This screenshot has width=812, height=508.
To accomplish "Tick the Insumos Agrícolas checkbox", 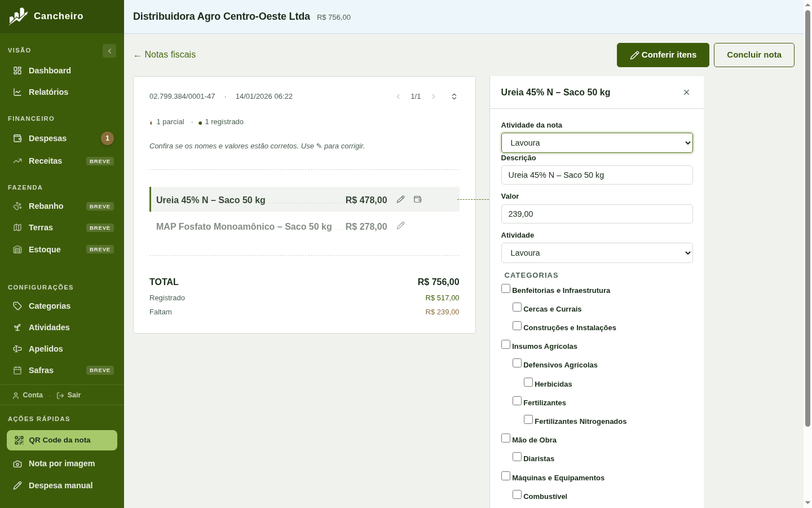I will [x=506, y=344].
